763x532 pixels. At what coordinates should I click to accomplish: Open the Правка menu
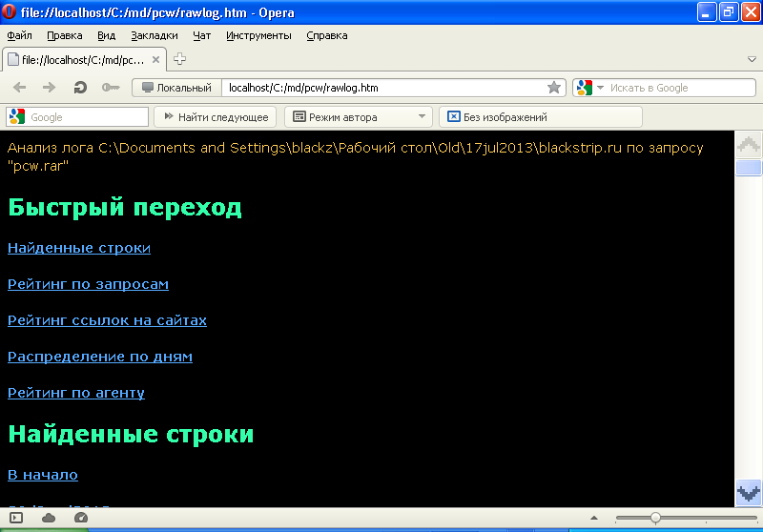coord(65,35)
